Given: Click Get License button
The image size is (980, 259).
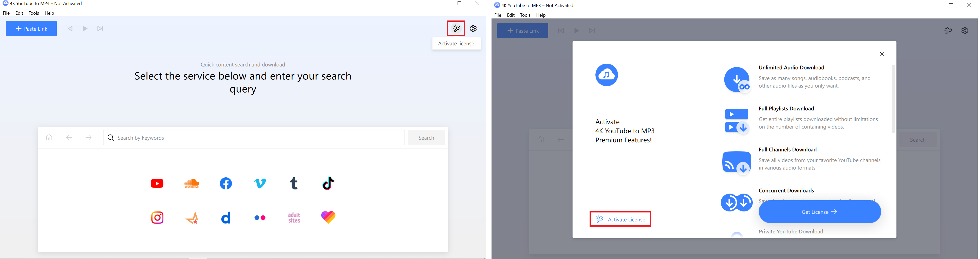Looking at the screenshot, I should click(819, 212).
